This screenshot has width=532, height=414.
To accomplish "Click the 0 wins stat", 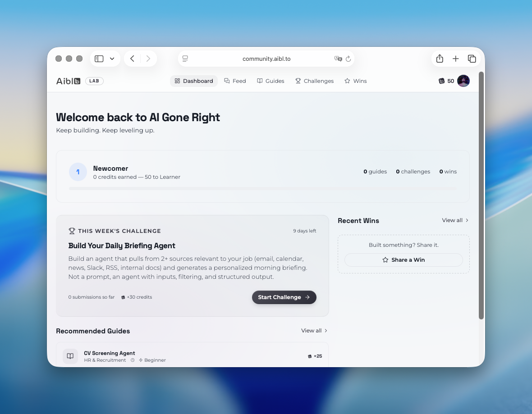I will [x=448, y=172].
